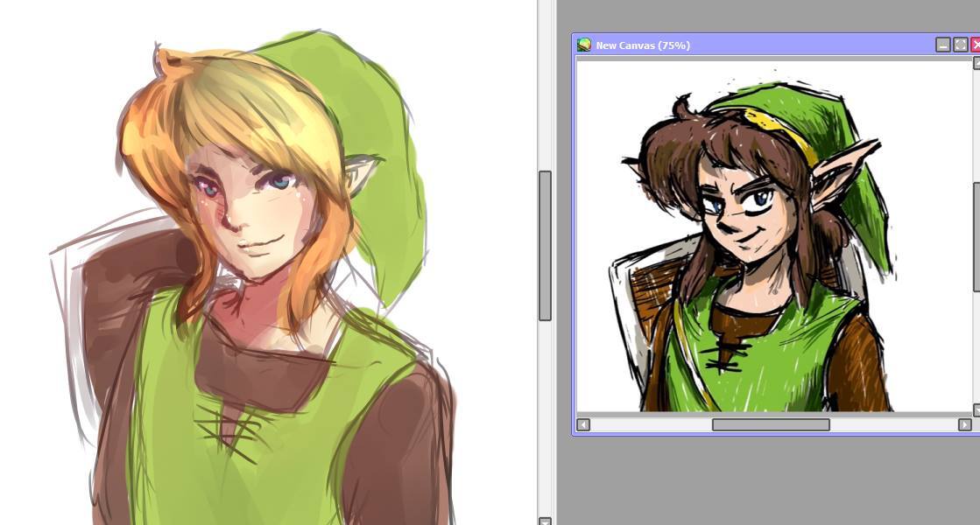Close the New Canvas (75%) window
980x525 pixels.
(x=976, y=45)
